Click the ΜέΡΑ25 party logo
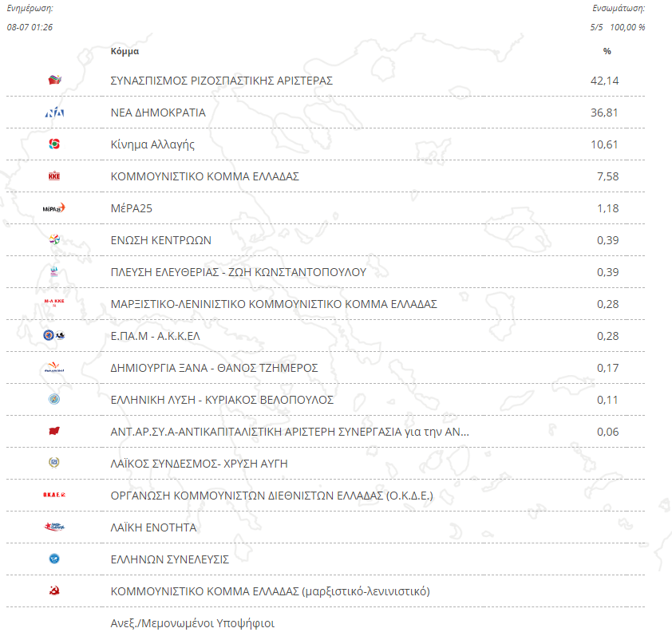672x636 pixels. point(54,208)
